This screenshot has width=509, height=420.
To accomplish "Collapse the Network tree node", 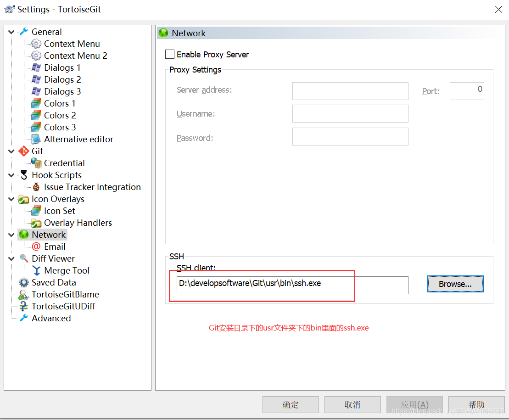I will point(11,235).
